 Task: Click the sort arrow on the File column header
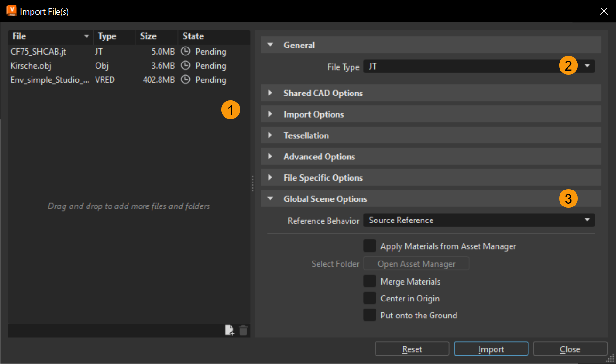86,36
